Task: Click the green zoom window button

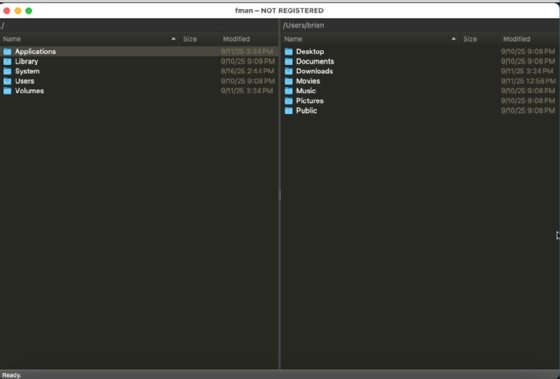Action: (29, 11)
